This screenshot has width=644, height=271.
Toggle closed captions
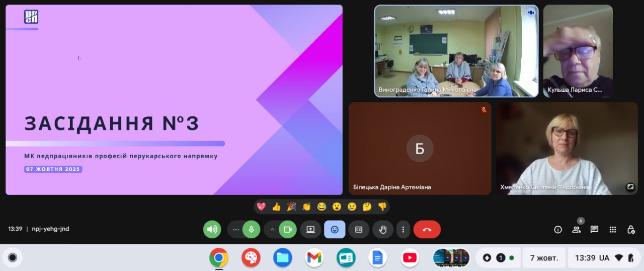[359, 230]
